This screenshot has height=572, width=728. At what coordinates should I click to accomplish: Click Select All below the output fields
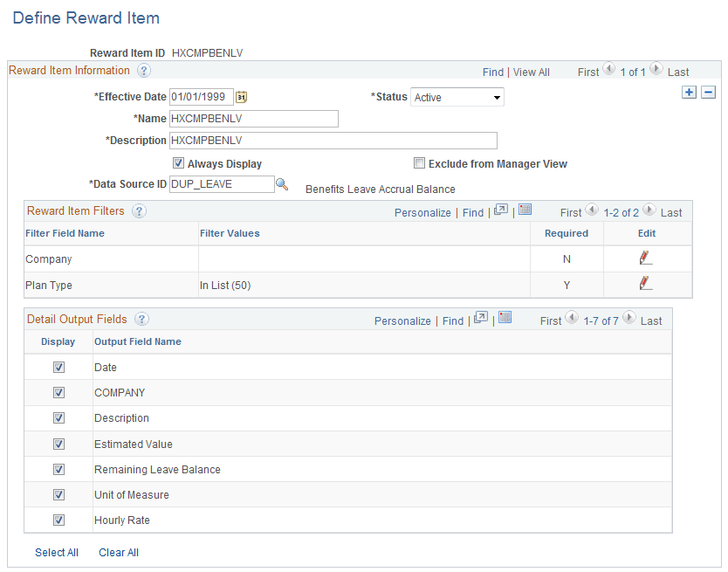[56, 552]
